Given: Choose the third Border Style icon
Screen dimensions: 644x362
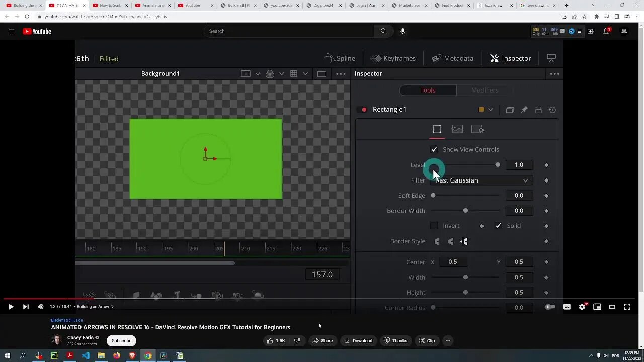Looking at the screenshot, I should click(464, 241).
